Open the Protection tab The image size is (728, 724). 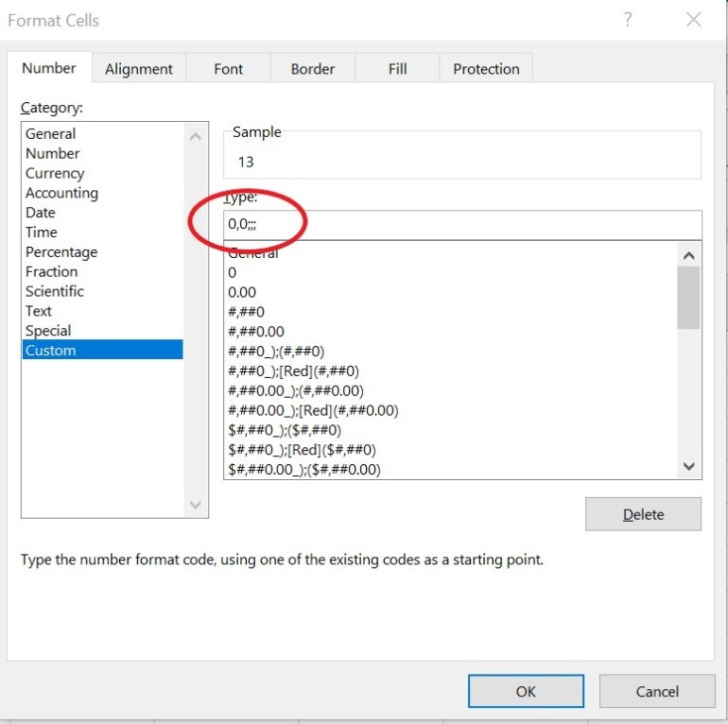tap(486, 69)
